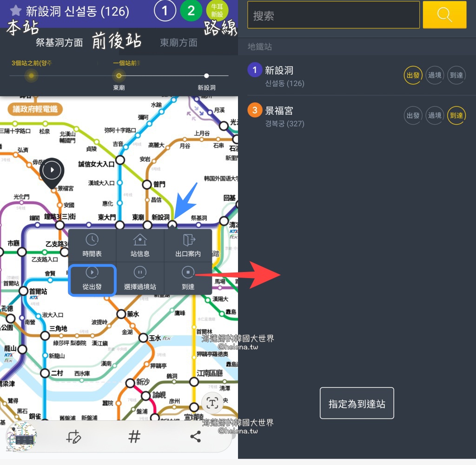Switch to the 東廟方面 direction tab
This screenshot has width=476, height=465.
click(x=178, y=43)
